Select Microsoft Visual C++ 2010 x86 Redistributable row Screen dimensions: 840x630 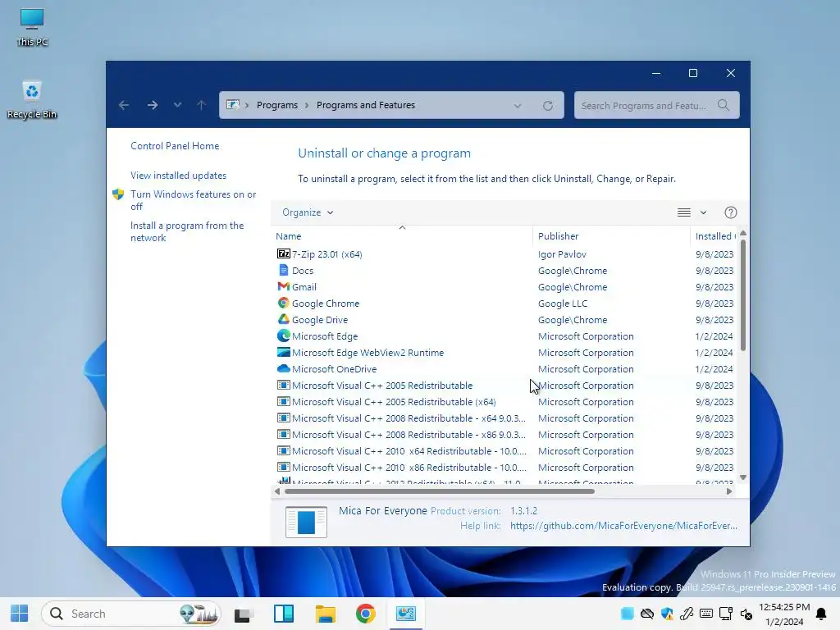click(x=504, y=467)
